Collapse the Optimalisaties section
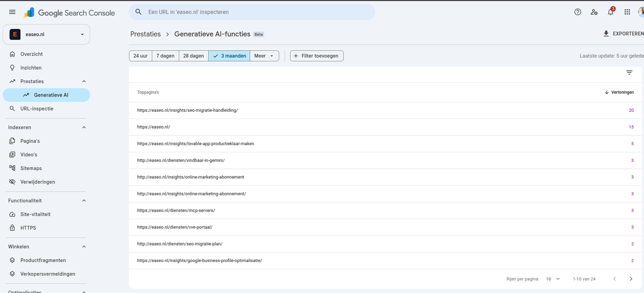Image resolution: width=644 pixels, height=293 pixels. 84,291
